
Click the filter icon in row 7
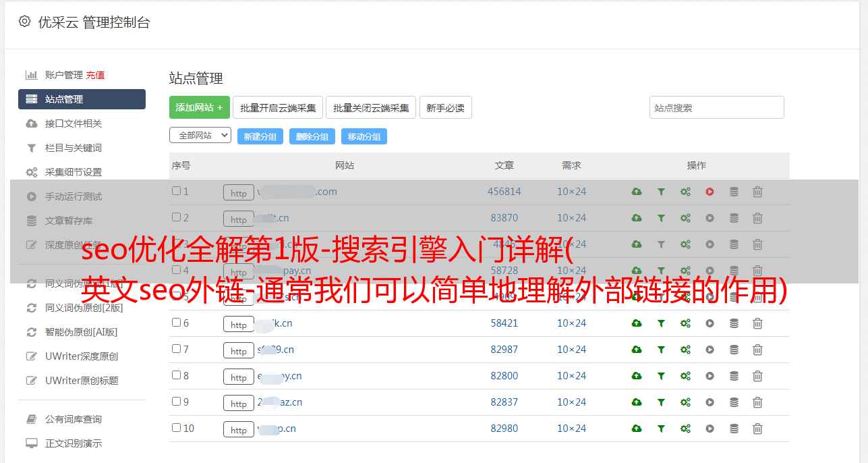[x=661, y=350]
